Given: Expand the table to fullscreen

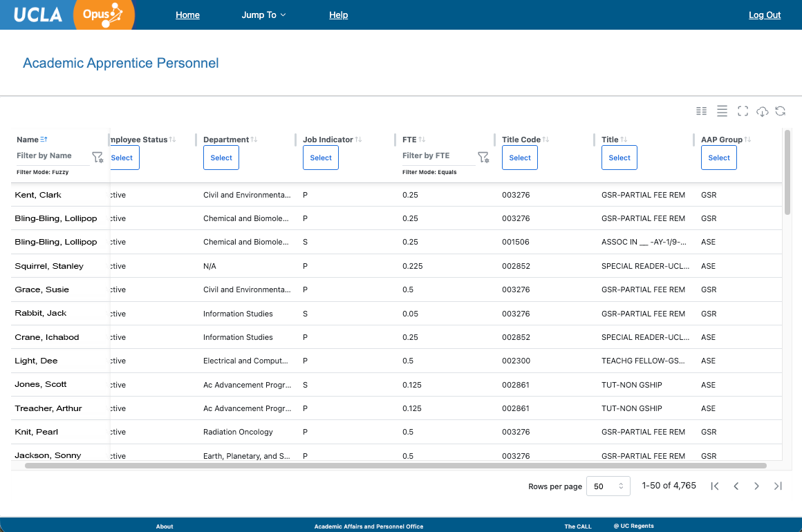Looking at the screenshot, I should point(743,111).
